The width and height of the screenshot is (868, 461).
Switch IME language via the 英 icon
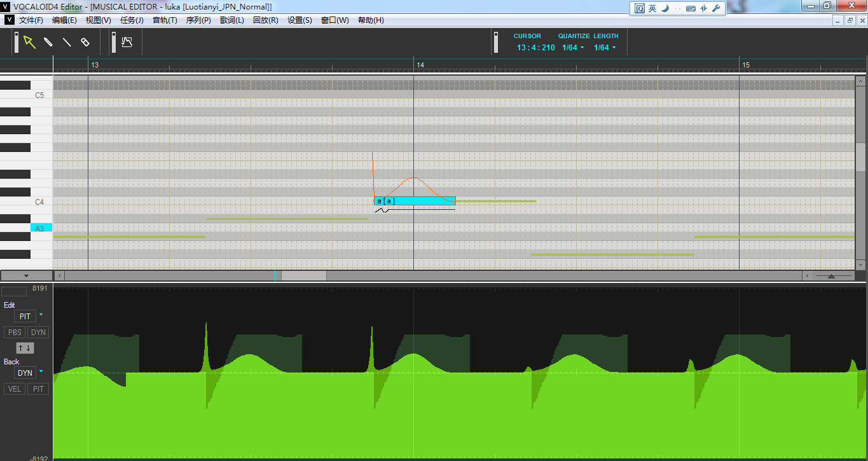tap(652, 8)
